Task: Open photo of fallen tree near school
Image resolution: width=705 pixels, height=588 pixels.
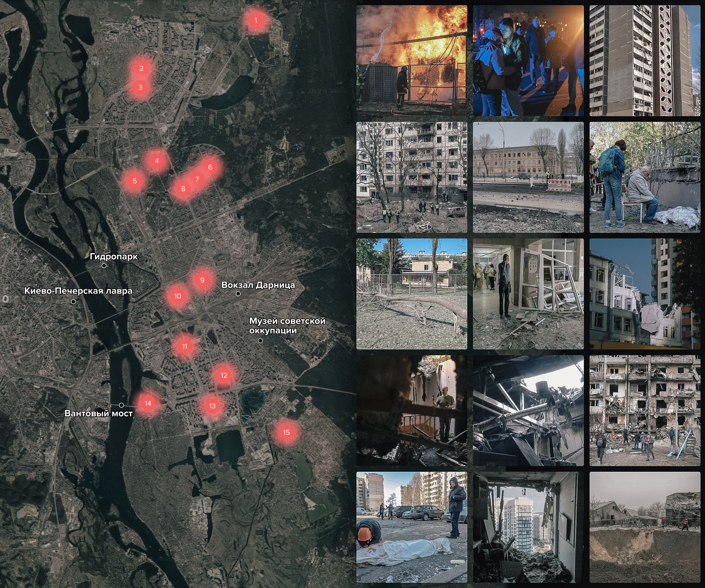Action: (412, 294)
